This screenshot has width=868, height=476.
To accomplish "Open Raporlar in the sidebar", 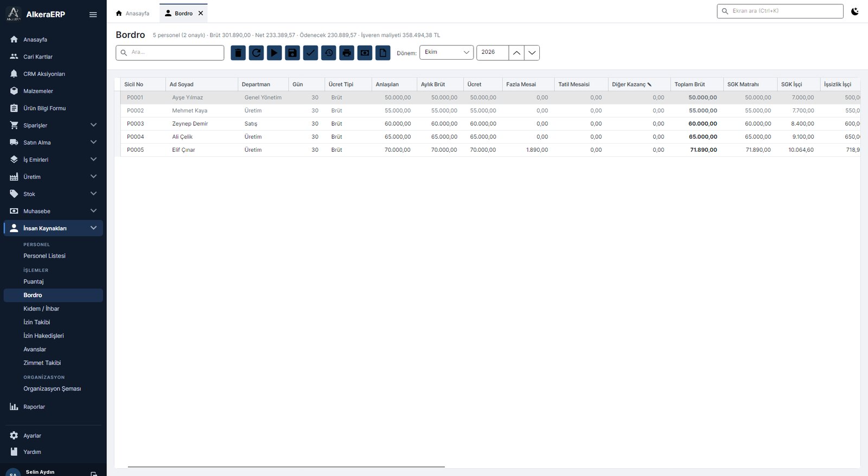I will coord(53,407).
